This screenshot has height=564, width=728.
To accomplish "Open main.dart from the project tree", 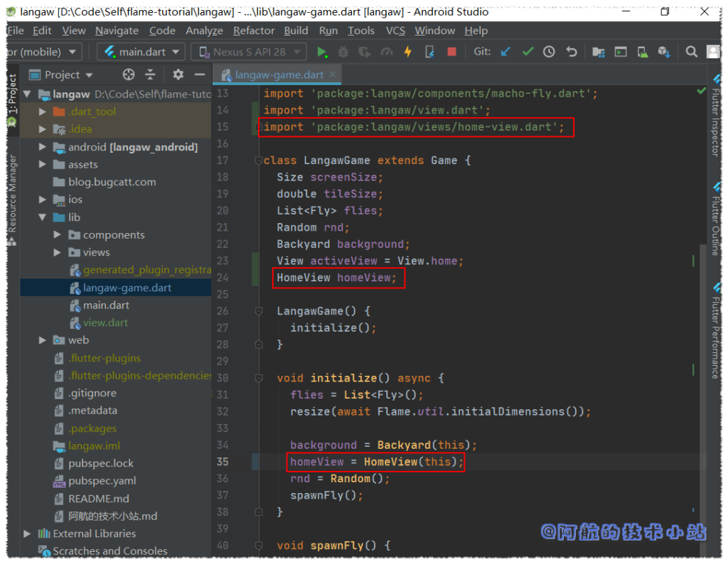I will 106,305.
